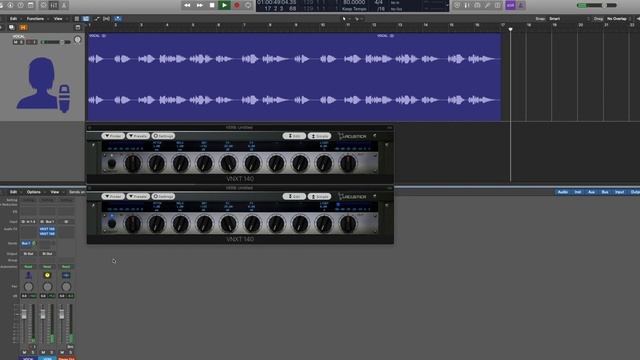Click the yellow icon on VERB channel strip
The height and width of the screenshot is (360, 640).
47,276
